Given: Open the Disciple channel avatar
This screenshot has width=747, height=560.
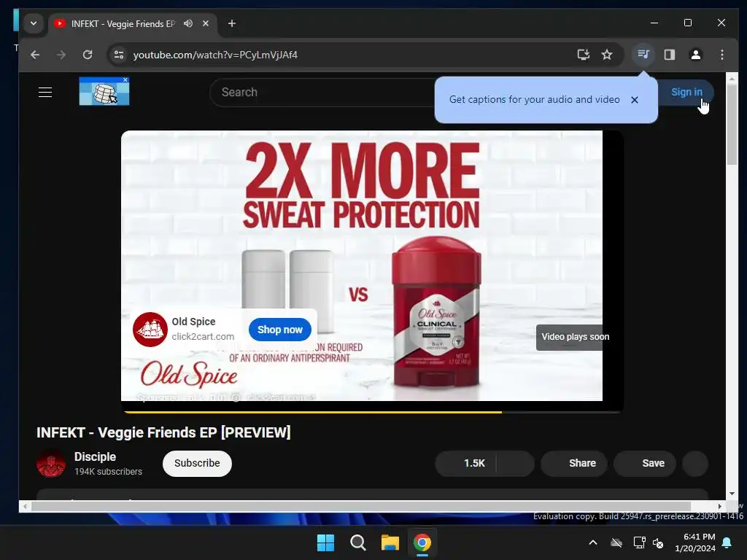Looking at the screenshot, I should click(51, 463).
